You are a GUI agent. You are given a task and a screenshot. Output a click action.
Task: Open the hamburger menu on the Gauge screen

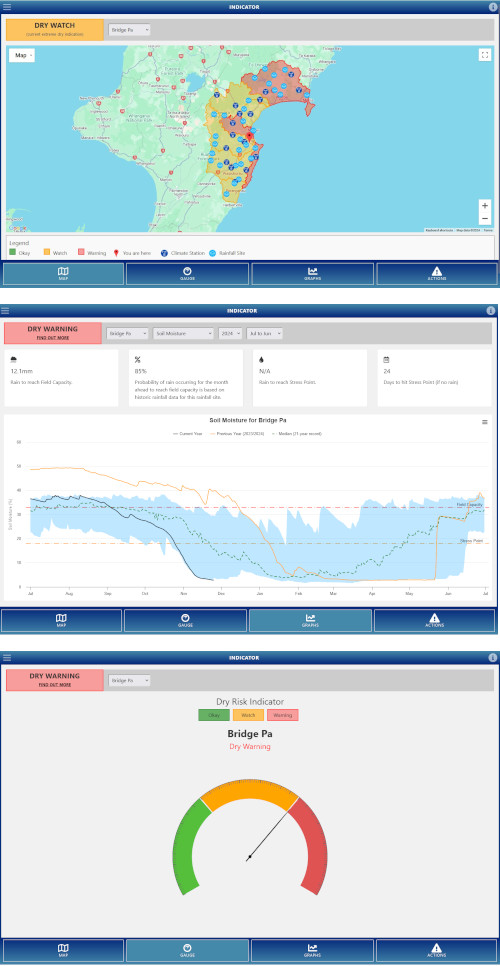coord(7,658)
